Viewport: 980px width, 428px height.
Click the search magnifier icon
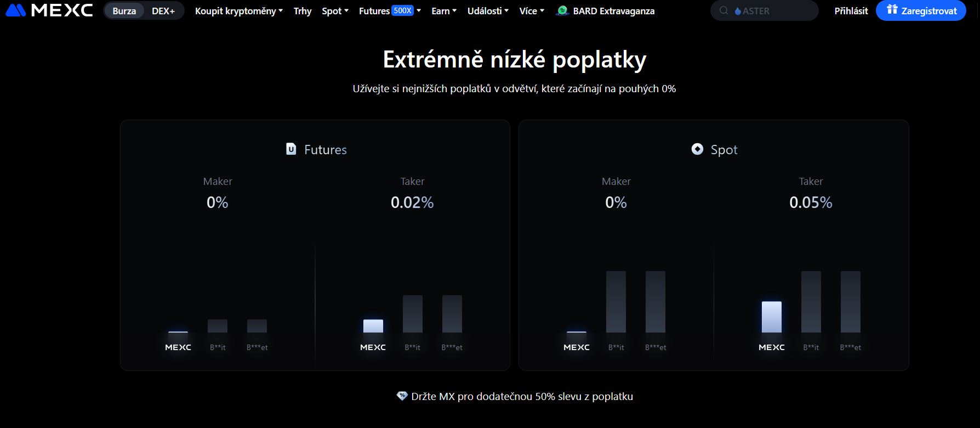[723, 10]
